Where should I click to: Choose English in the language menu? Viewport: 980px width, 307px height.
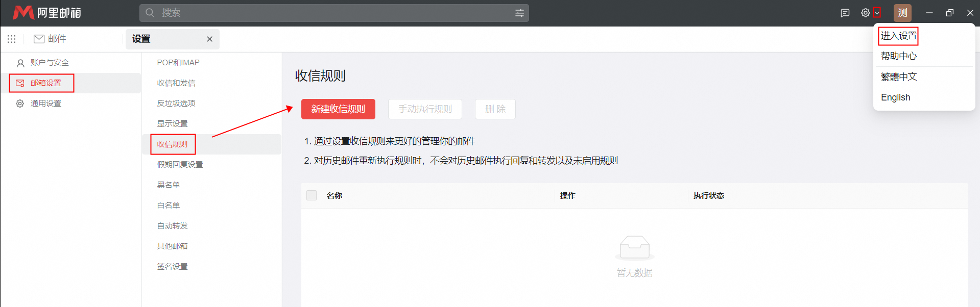tap(895, 97)
